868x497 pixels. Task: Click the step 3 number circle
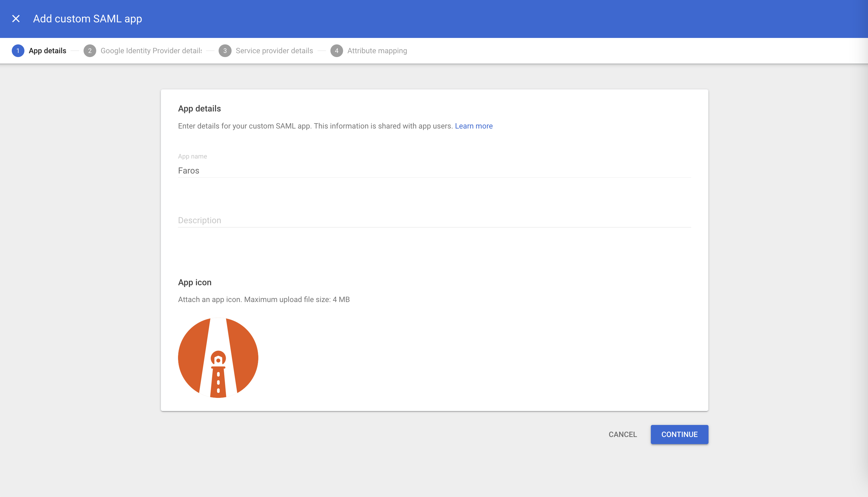pos(225,51)
